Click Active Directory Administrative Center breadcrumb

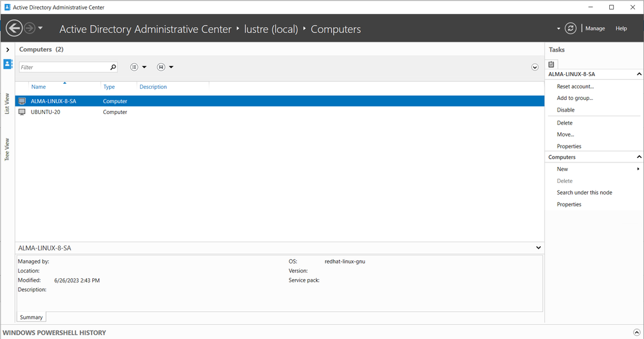point(146,29)
